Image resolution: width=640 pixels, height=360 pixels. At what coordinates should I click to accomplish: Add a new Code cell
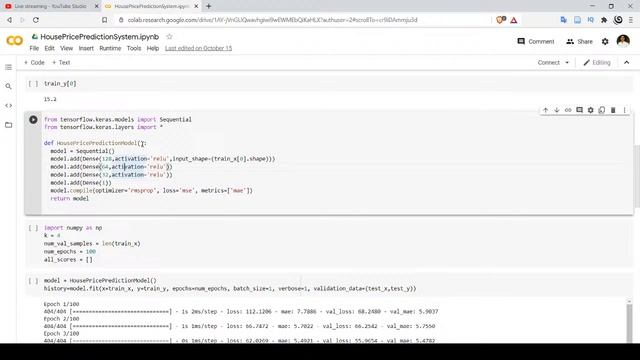[34, 62]
